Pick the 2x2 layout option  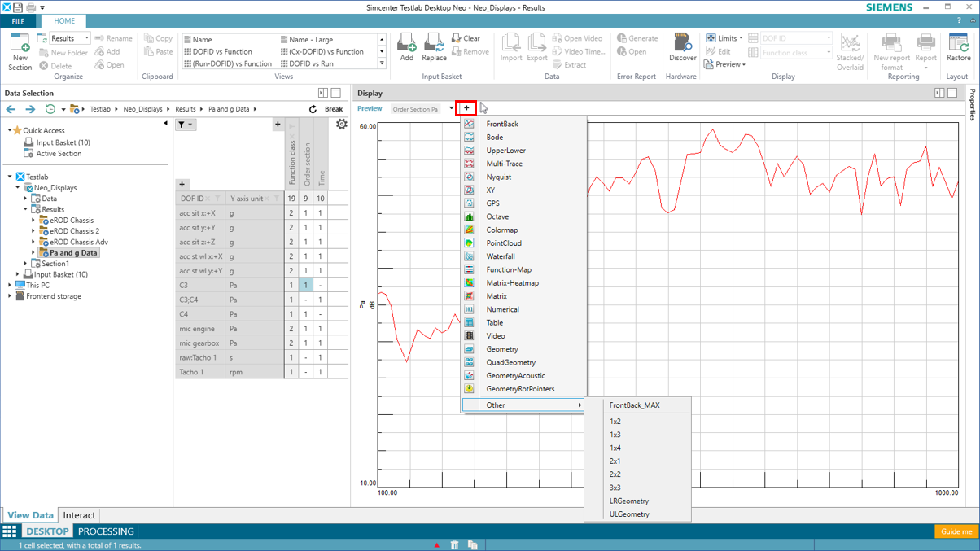[x=615, y=474]
